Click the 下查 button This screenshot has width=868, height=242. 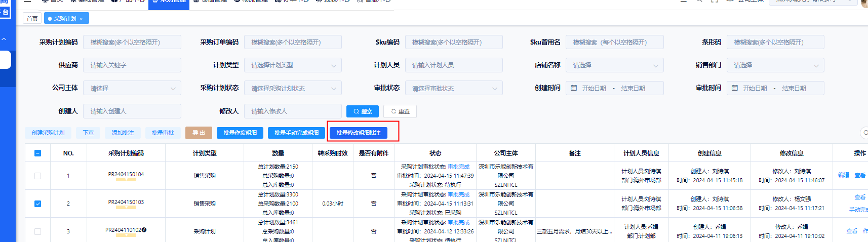[x=88, y=133]
